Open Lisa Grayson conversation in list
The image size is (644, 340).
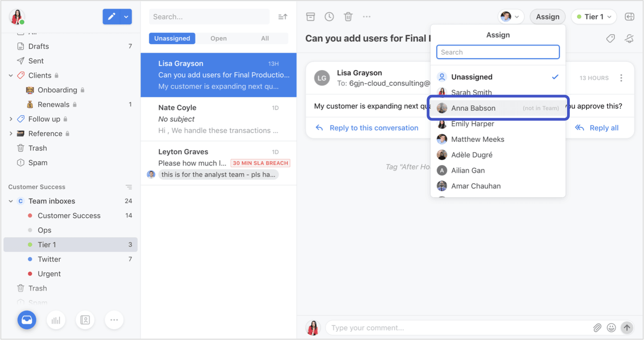tap(219, 75)
